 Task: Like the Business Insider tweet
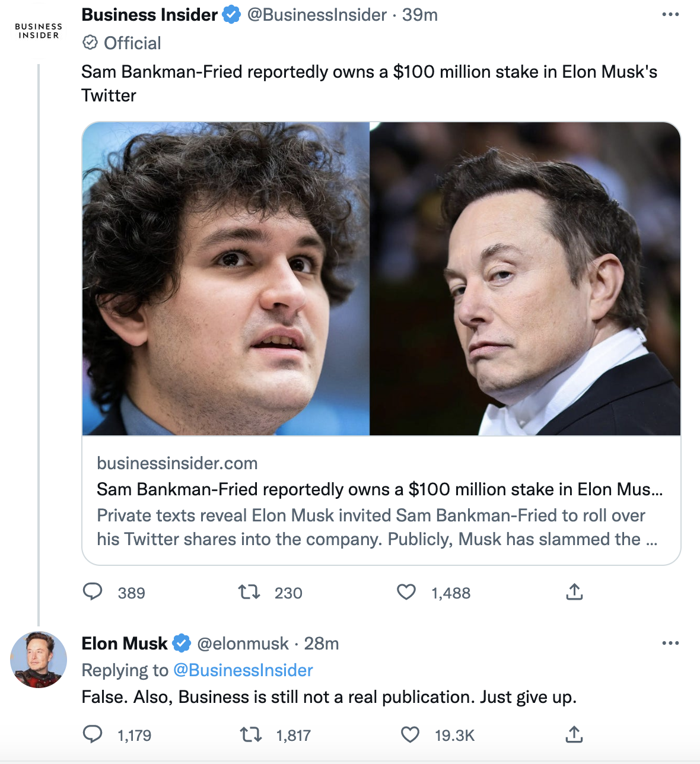(406, 592)
